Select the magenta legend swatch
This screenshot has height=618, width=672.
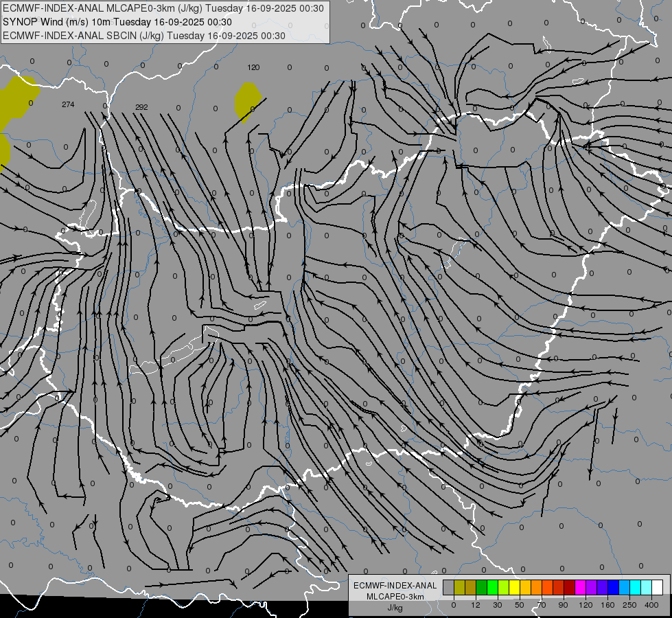(581, 587)
